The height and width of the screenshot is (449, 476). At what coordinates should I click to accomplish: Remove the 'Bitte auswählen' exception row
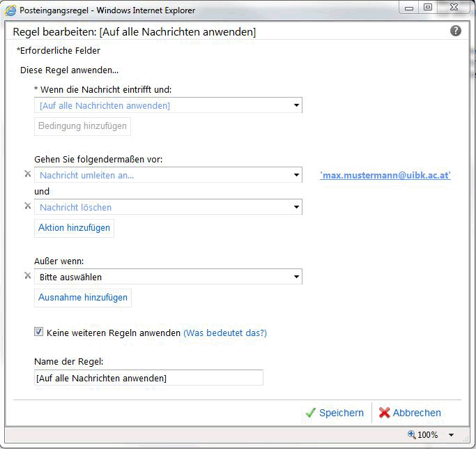tap(28, 275)
